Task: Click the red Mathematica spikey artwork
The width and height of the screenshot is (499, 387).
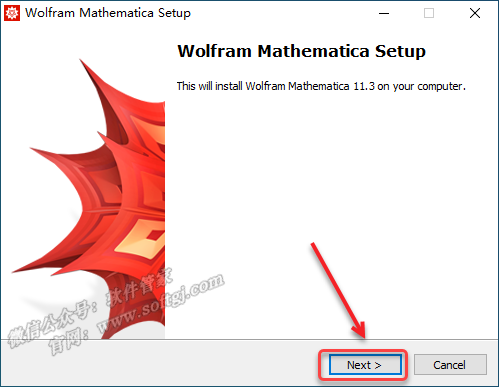Action: tap(88, 199)
